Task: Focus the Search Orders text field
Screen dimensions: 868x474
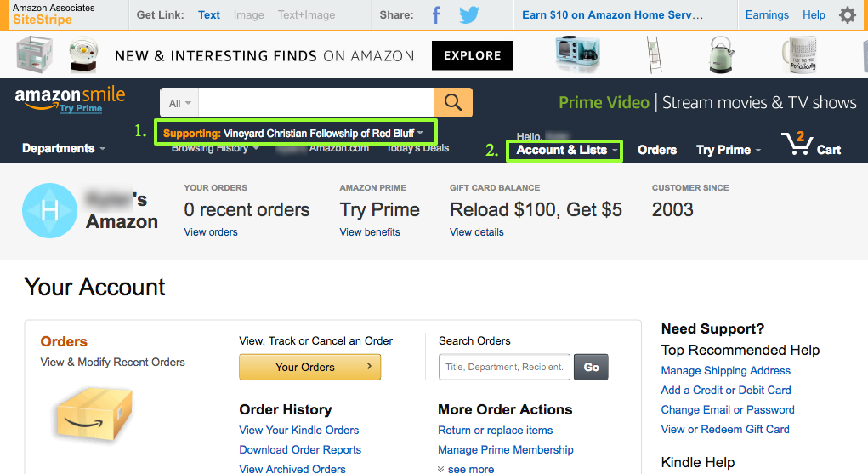Action: (x=504, y=367)
